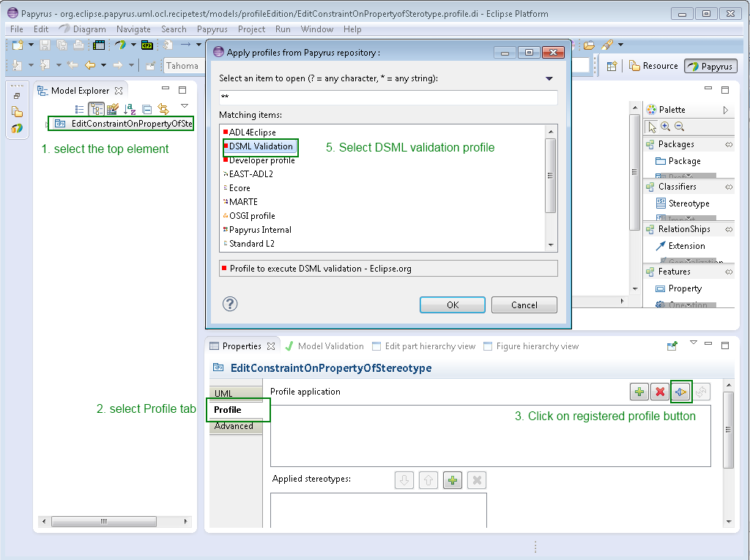Open the New wizard dropdown arrow
Image resolution: width=750 pixels, height=560 pixels.
point(31,45)
